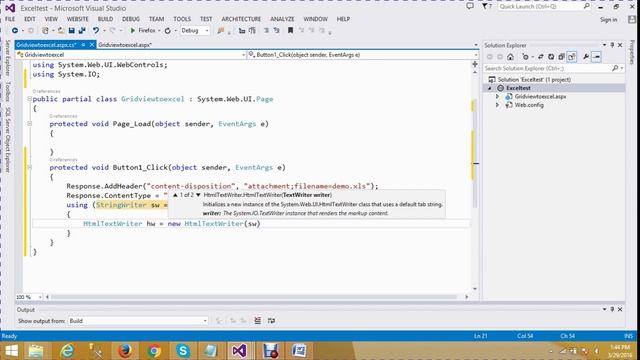Click the Open File folder icon
The image size is (640, 360).
[61, 31]
